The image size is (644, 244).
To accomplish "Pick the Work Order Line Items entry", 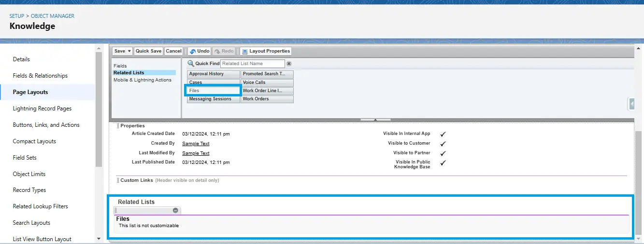I will pyautogui.click(x=267, y=91).
